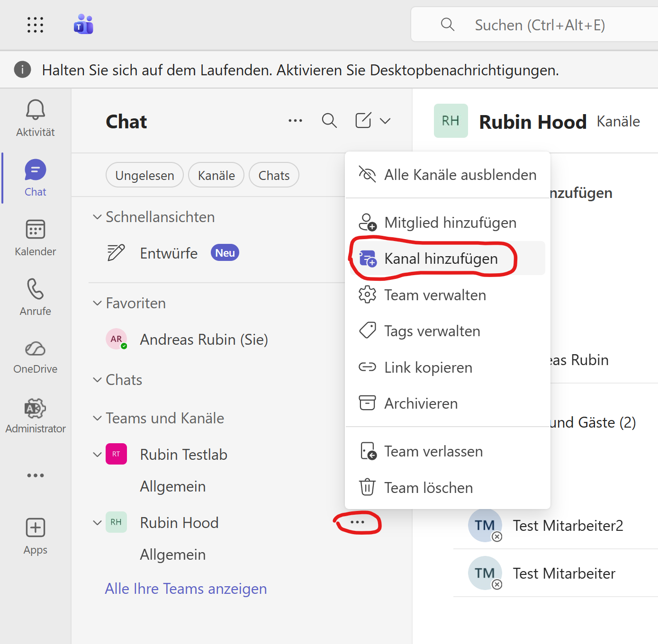Open Anrufe phone icon

35,289
